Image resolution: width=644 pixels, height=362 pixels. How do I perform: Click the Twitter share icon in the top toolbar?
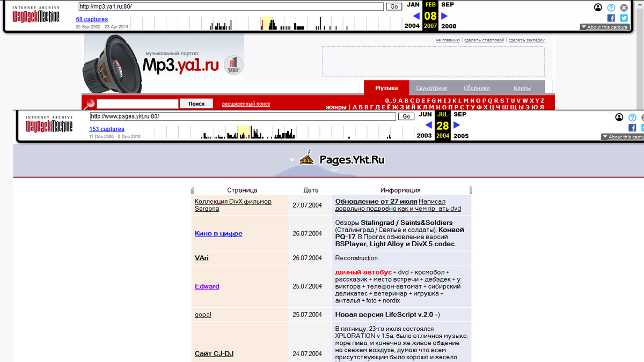(x=624, y=18)
